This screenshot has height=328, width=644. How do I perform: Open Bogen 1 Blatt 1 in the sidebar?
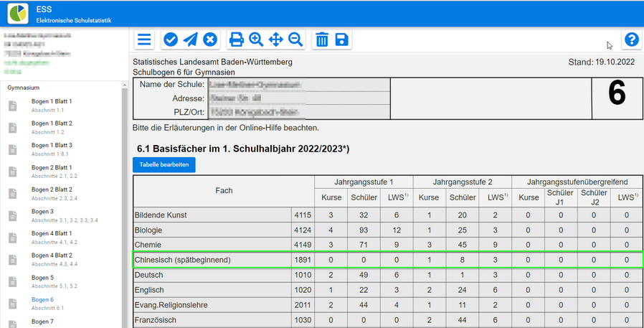click(x=52, y=101)
